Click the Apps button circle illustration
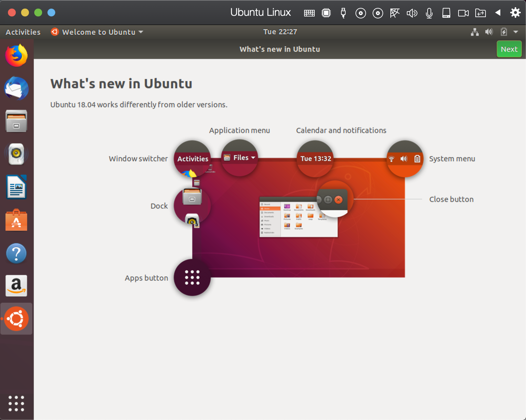This screenshot has height=420, width=526. coord(192,277)
